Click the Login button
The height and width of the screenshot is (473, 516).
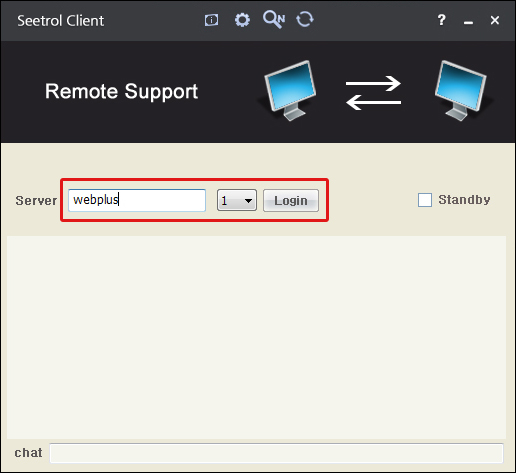pos(291,200)
